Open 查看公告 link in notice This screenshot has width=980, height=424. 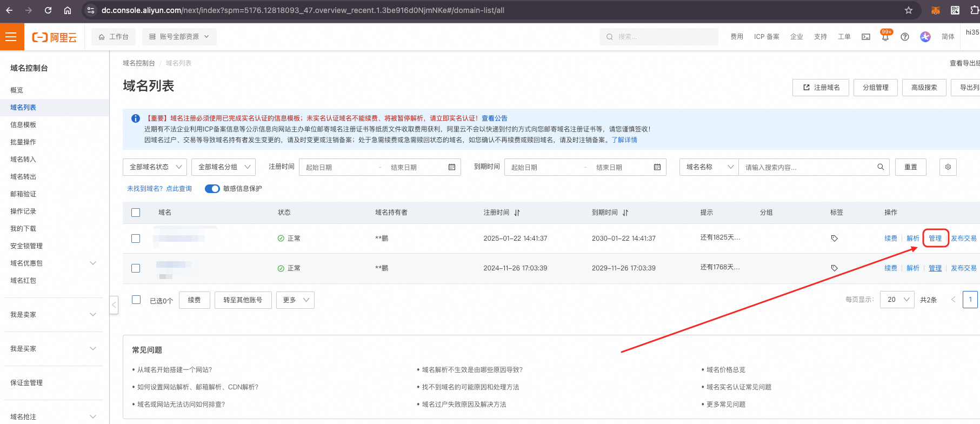[x=495, y=118]
